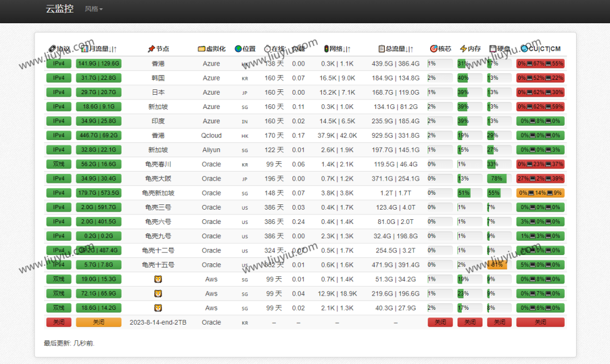This screenshot has width=610, height=364.
Task: Click the 双栈 badge in the 龟壳春川 row
Action: 59,164
